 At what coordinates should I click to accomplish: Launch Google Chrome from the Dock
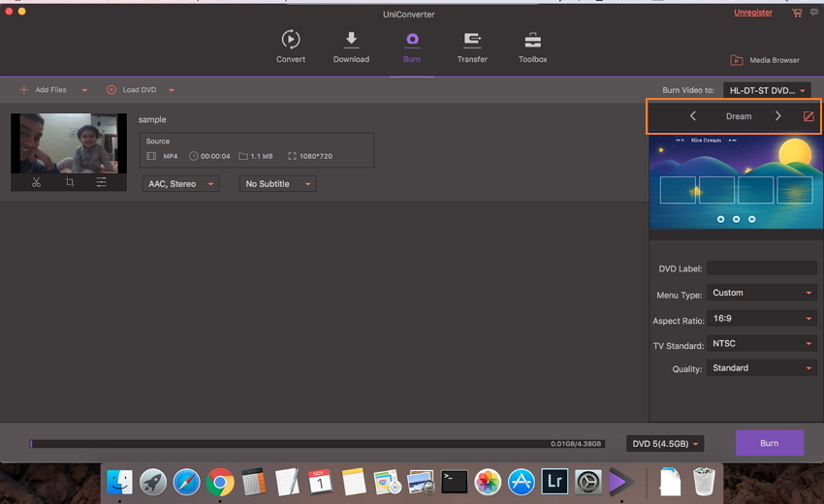tap(220, 482)
